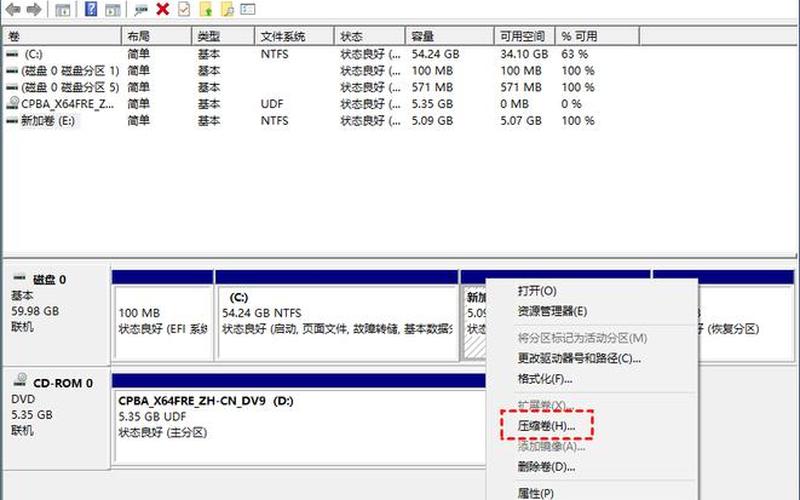Click the 34.10 GB free space cell
The image size is (800, 500).
524,54
